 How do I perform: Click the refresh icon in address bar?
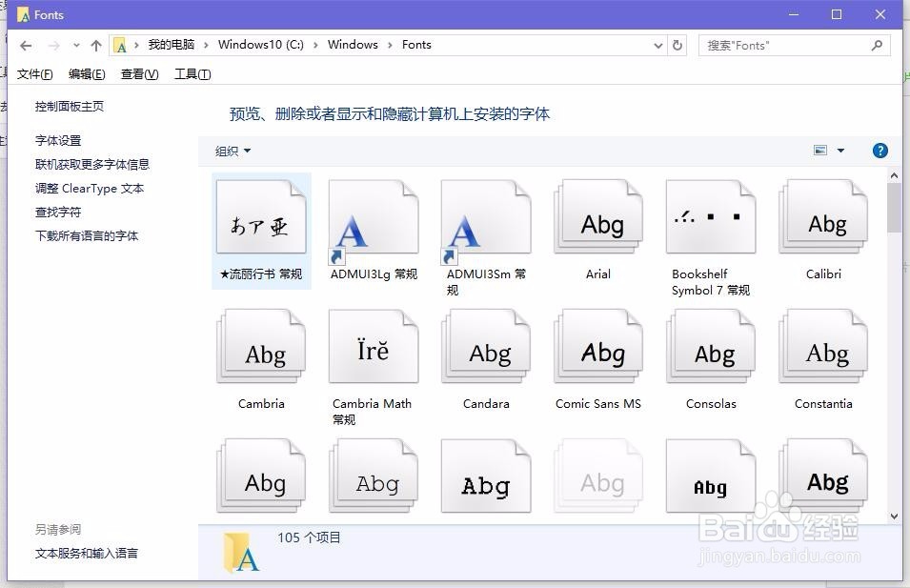[677, 45]
